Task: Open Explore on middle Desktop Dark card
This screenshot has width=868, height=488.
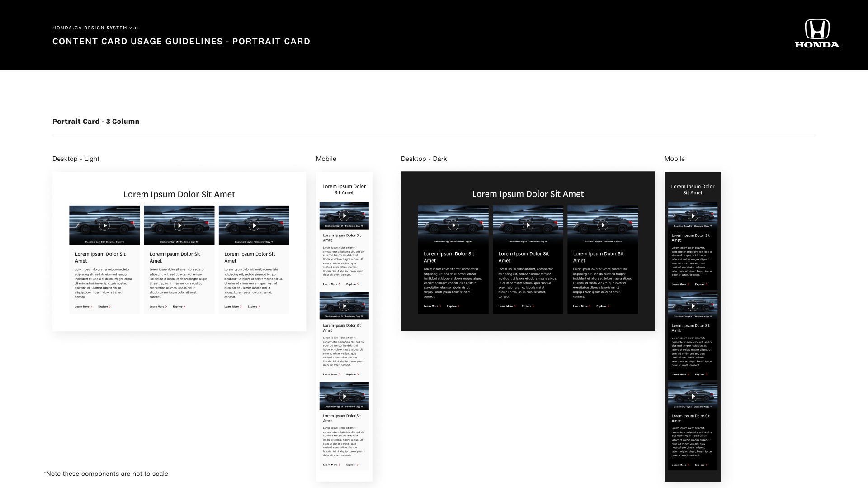Action: [528, 306]
